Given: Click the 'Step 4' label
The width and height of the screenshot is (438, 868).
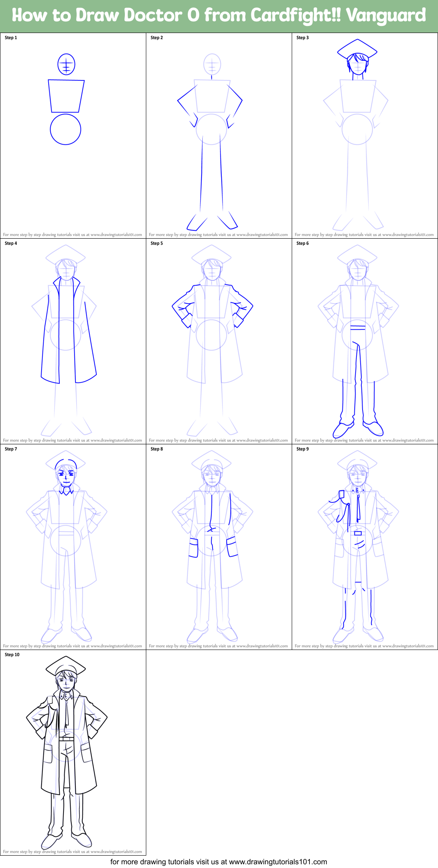Looking at the screenshot, I should tap(11, 243).
